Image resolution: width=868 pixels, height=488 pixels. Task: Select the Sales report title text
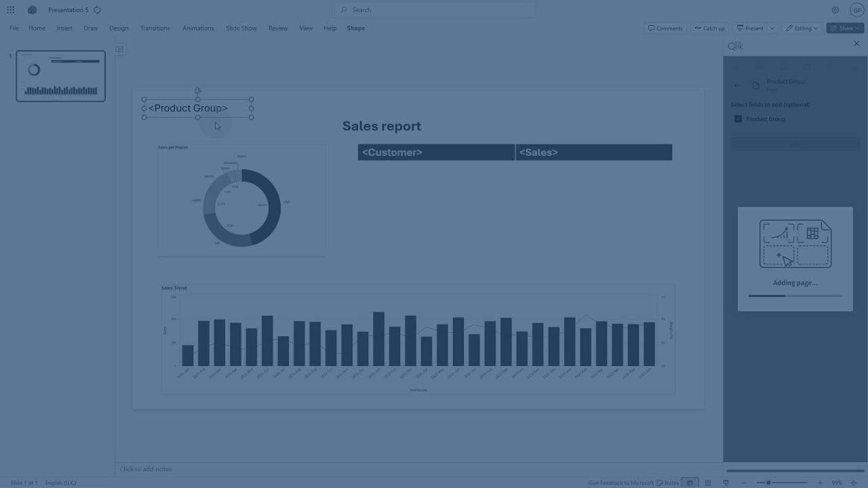[381, 126]
